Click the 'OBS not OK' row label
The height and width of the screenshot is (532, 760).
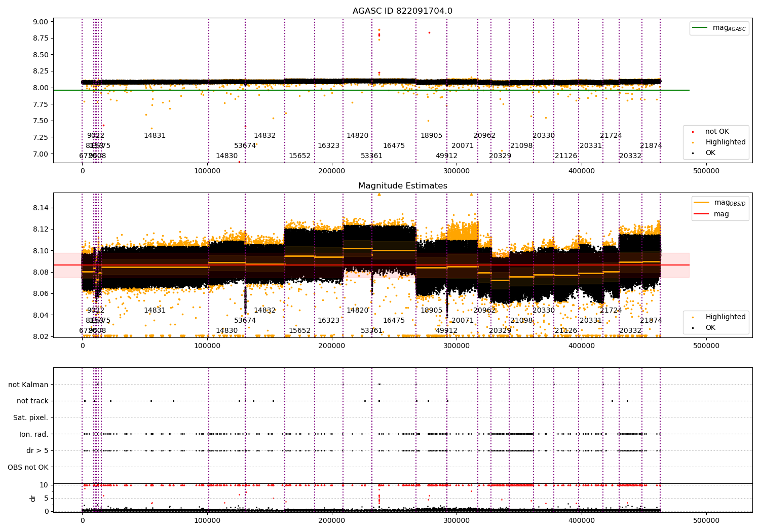coord(28,467)
